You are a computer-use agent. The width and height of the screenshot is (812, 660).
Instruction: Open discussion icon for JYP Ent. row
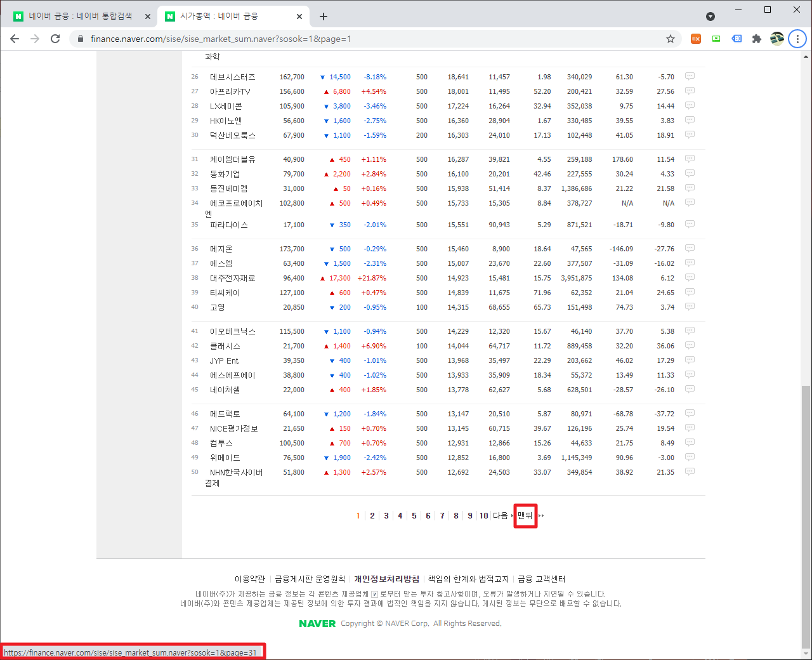[690, 360]
